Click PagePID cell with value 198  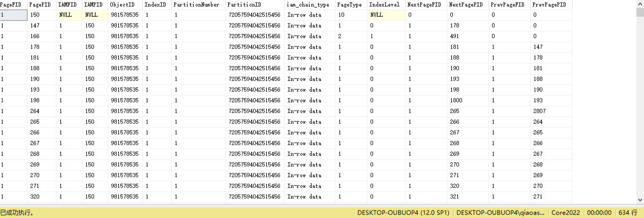42,100
